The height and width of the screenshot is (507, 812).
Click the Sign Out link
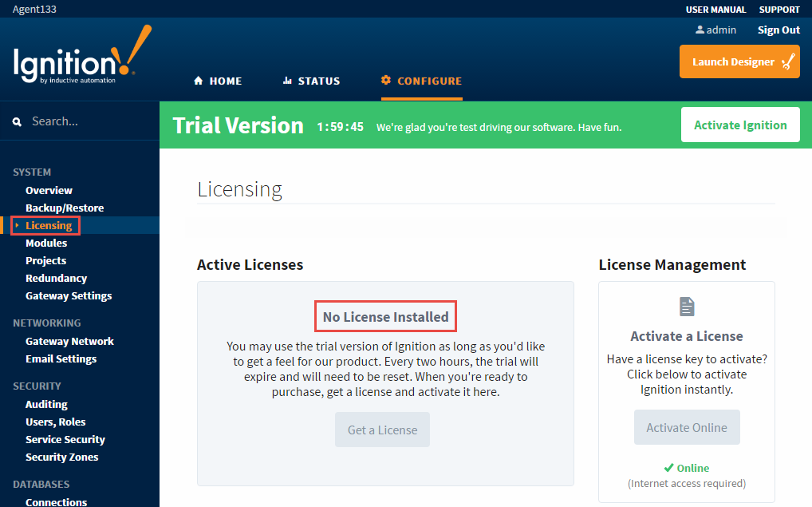coord(778,30)
